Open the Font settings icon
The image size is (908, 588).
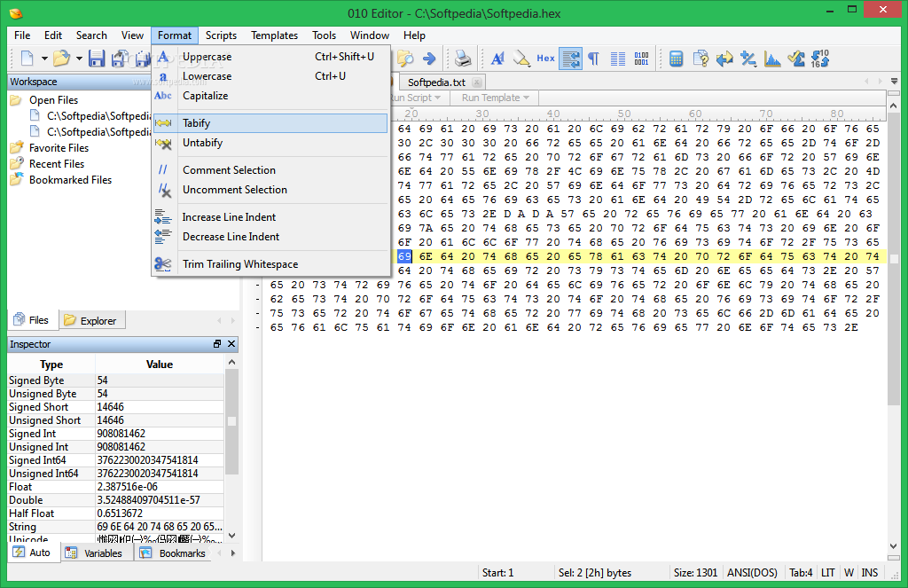497,58
